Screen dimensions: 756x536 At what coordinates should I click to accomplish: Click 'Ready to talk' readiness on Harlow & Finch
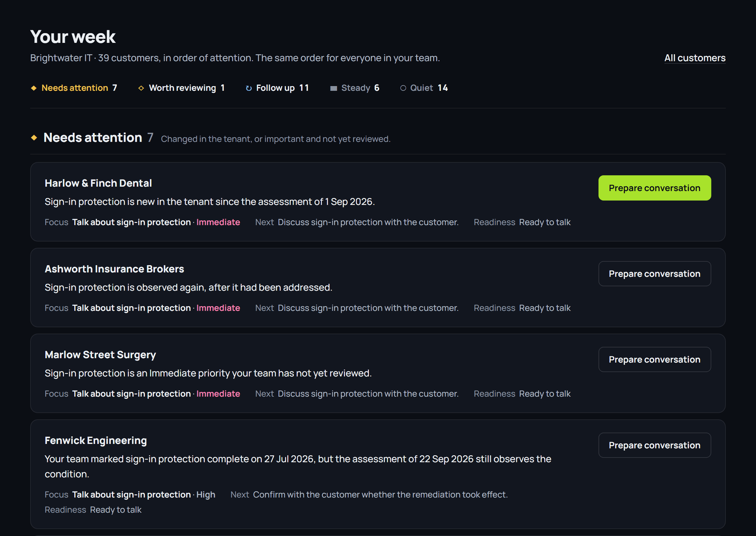click(x=545, y=222)
